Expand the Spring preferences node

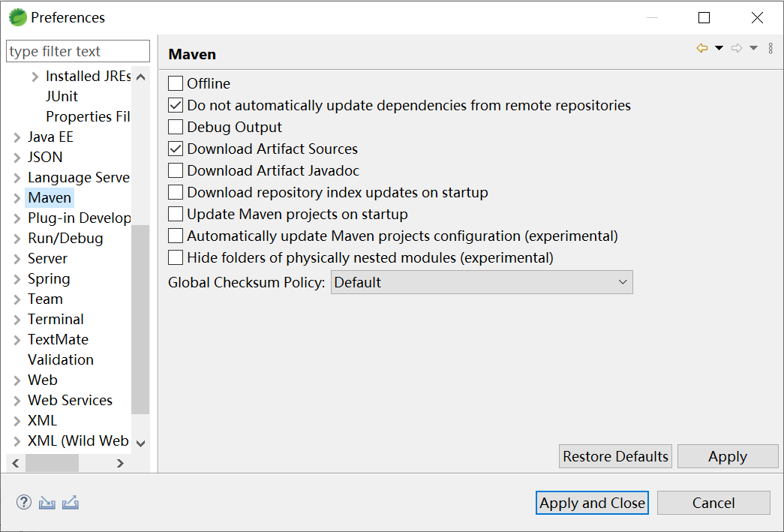click(17, 279)
